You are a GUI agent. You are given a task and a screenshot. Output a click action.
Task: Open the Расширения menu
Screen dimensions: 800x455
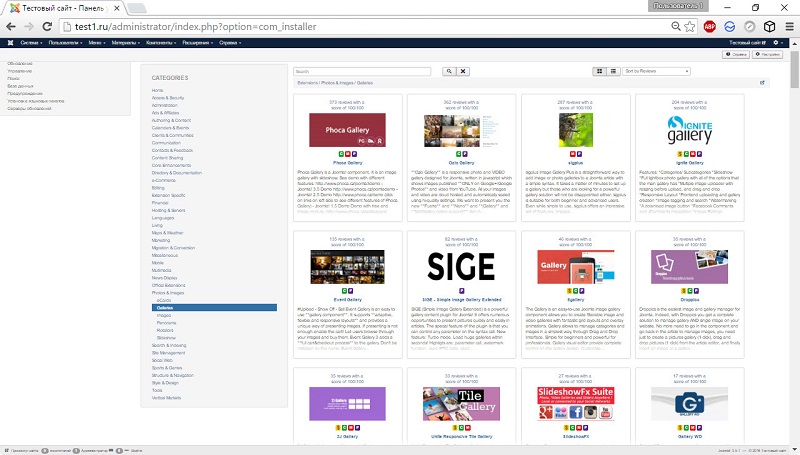coord(197,43)
